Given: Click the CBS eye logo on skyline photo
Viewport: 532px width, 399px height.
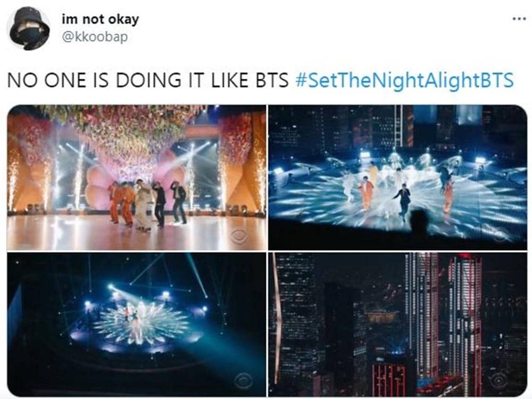Looking at the screenshot, I should pos(500,380).
